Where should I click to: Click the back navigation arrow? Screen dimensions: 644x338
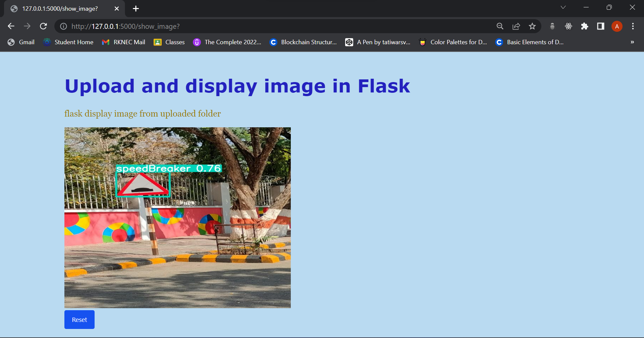(11, 26)
